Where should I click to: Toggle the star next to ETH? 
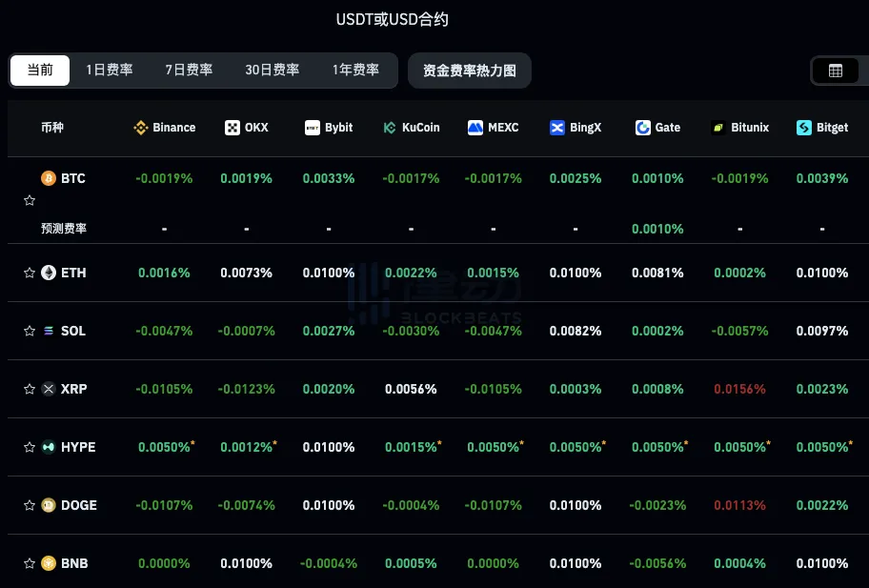(30, 273)
